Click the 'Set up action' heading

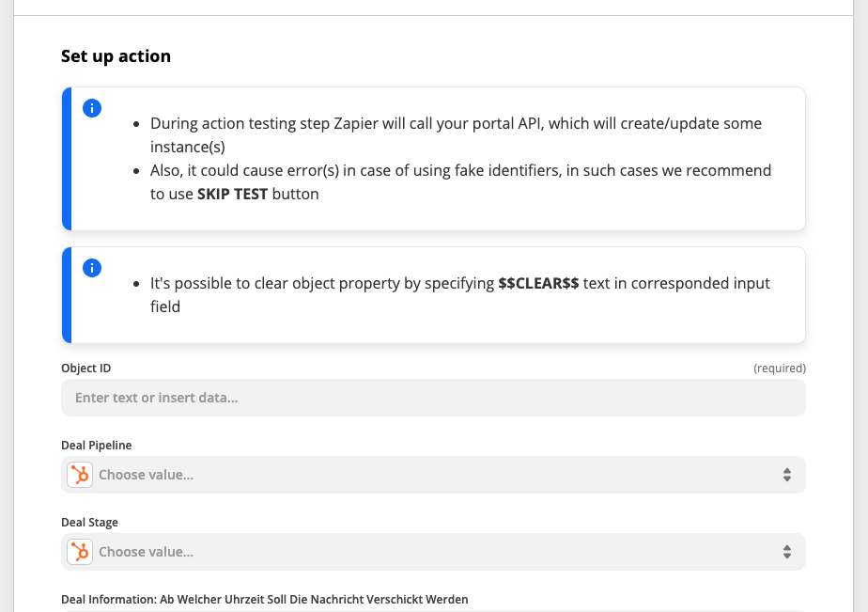[116, 56]
